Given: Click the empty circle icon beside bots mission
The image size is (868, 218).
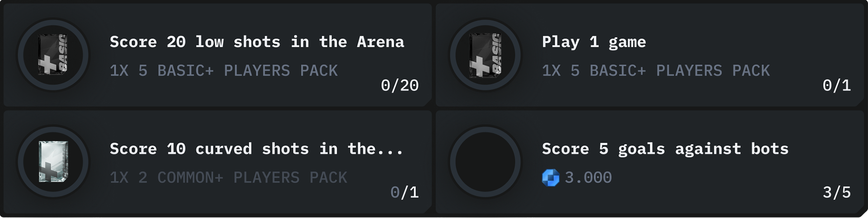Looking at the screenshot, I should [485, 162].
